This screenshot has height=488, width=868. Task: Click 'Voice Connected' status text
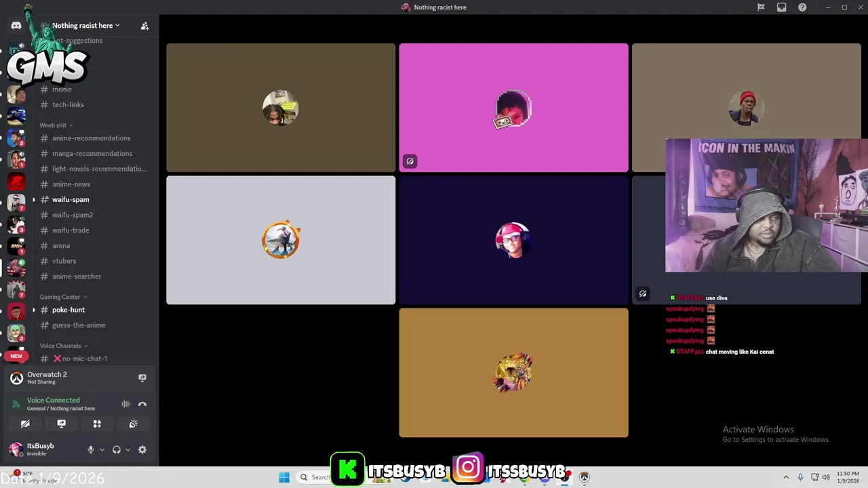[54, 401]
